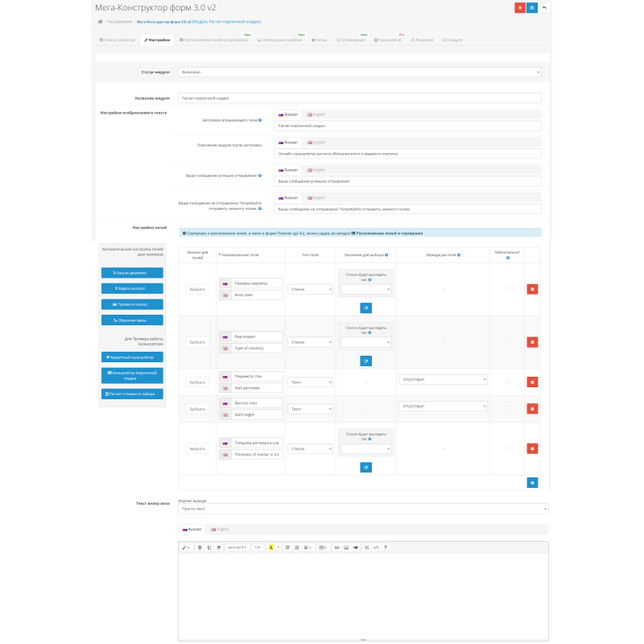The image size is (644, 644).
Task: Add a new field with blue plus button
Action: 532,482
